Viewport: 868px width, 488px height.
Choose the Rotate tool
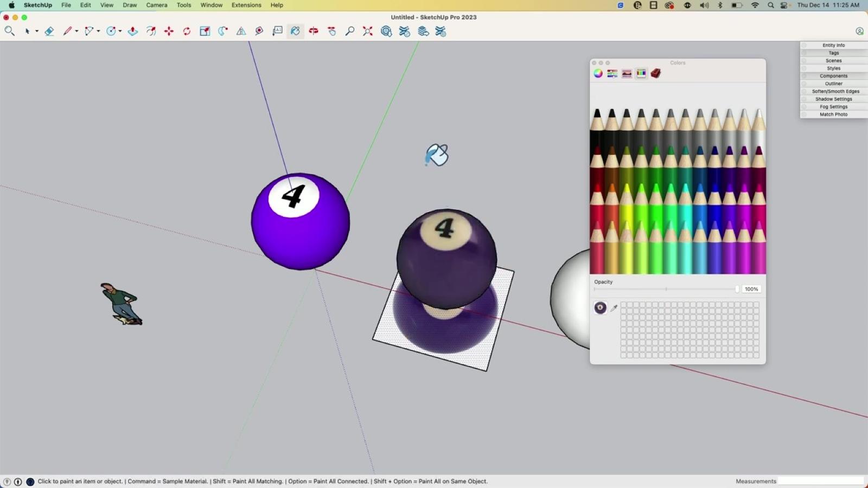tap(187, 31)
